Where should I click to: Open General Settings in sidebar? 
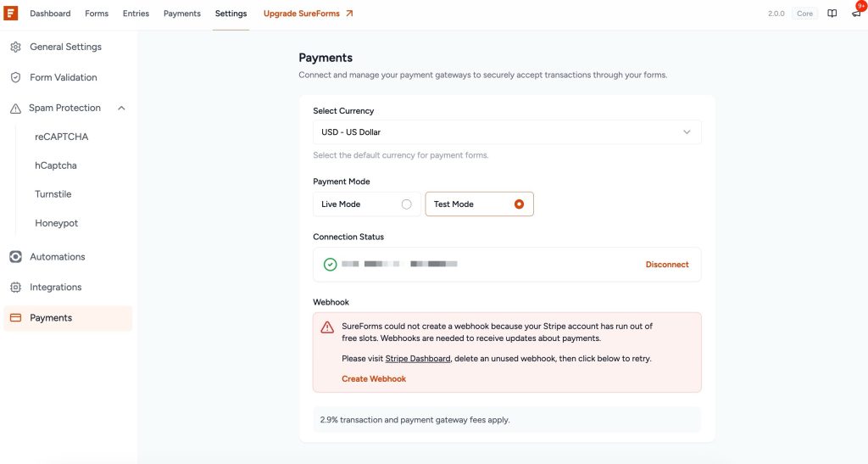[x=68, y=47]
